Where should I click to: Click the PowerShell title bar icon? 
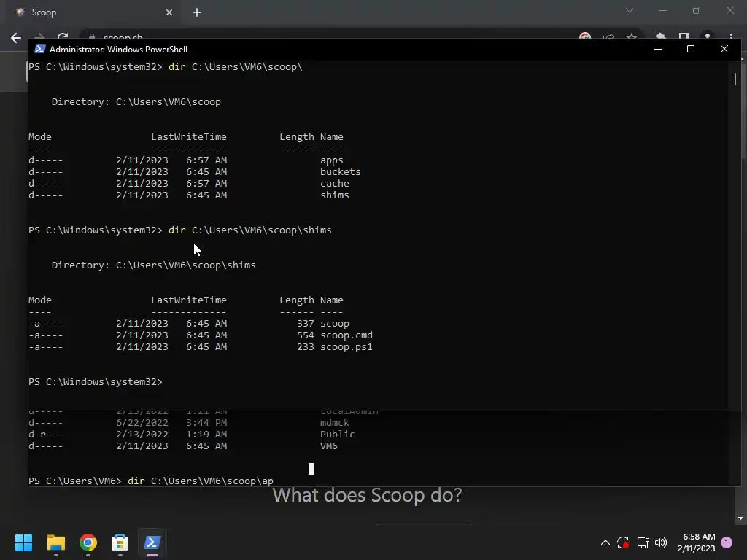pos(40,49)
